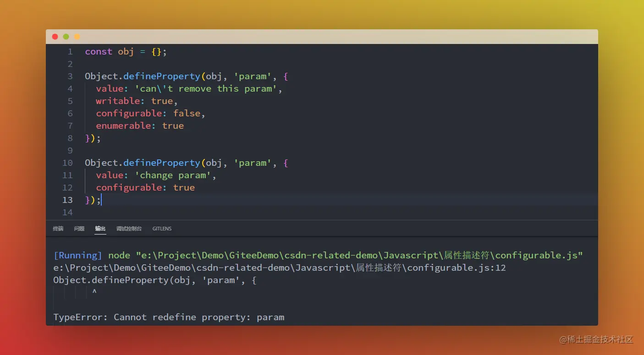The height and width of the screenshot is (355, 644).
Task: Click the 'enumerable: true' line
Action: point(140,126)
